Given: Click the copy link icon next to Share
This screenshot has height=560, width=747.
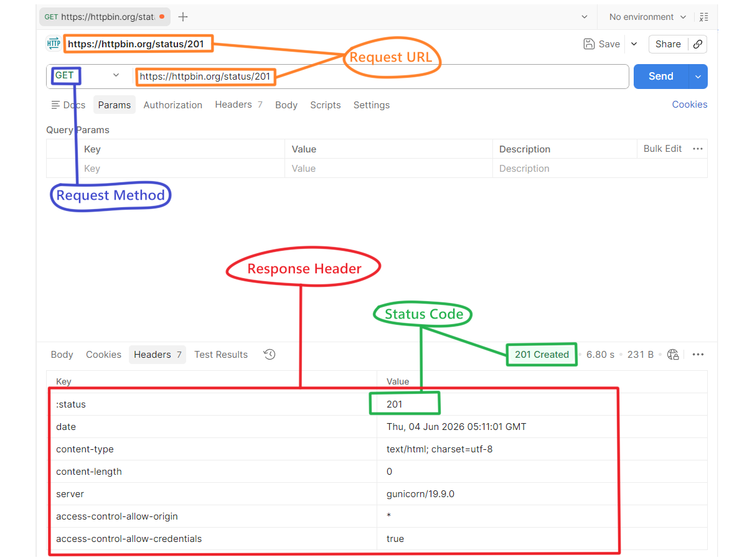Looking at the screenshot, I should tap(698, 44).
